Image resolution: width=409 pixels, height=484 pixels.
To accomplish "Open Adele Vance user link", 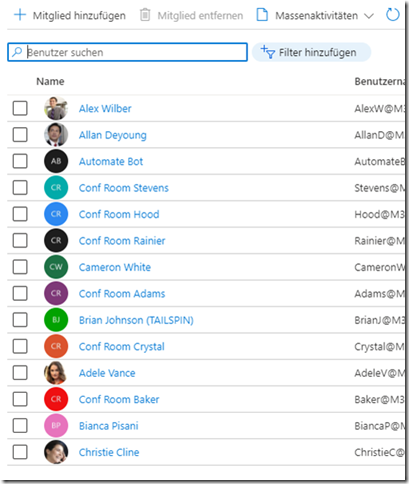I will point(107,373).
